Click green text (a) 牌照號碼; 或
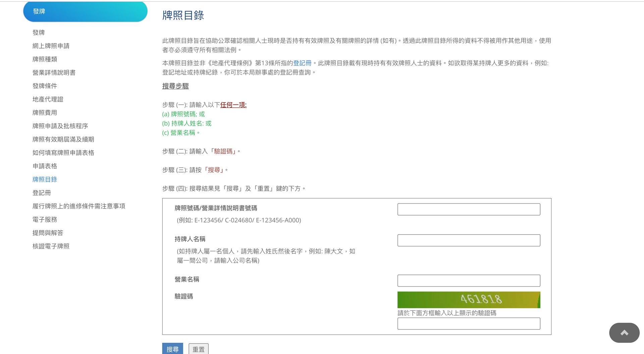 coord(183,114)
